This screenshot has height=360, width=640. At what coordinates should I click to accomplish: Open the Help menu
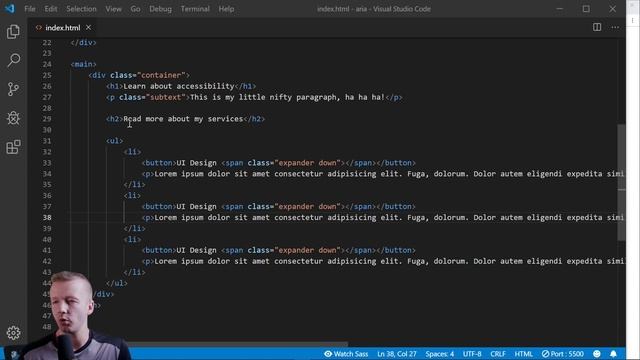pos(226,9)
